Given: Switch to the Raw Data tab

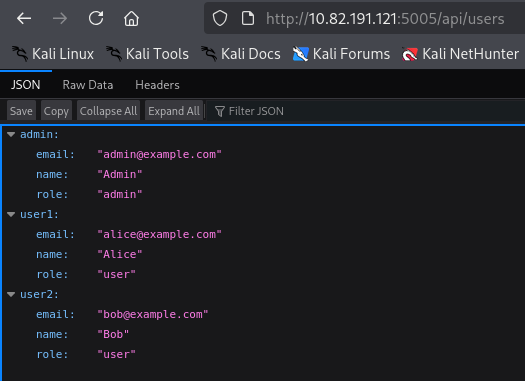Looking at the screenshot, I should coord(88,85).
